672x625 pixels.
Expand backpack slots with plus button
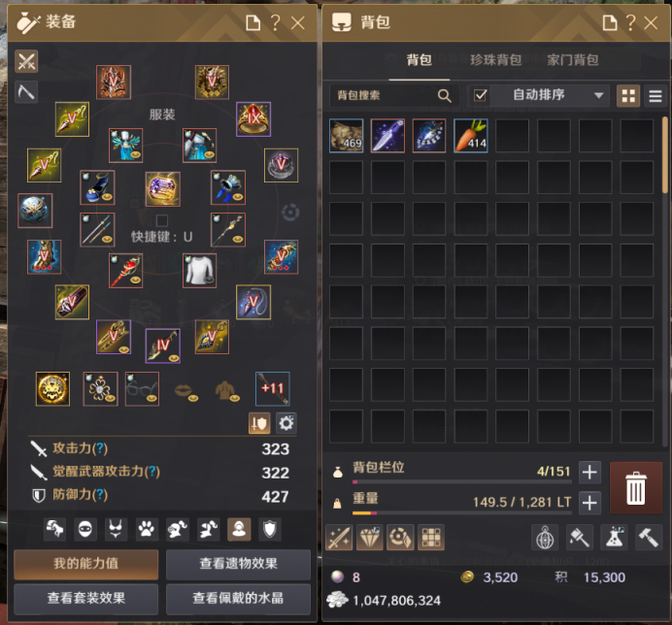(x=589, y=472)
